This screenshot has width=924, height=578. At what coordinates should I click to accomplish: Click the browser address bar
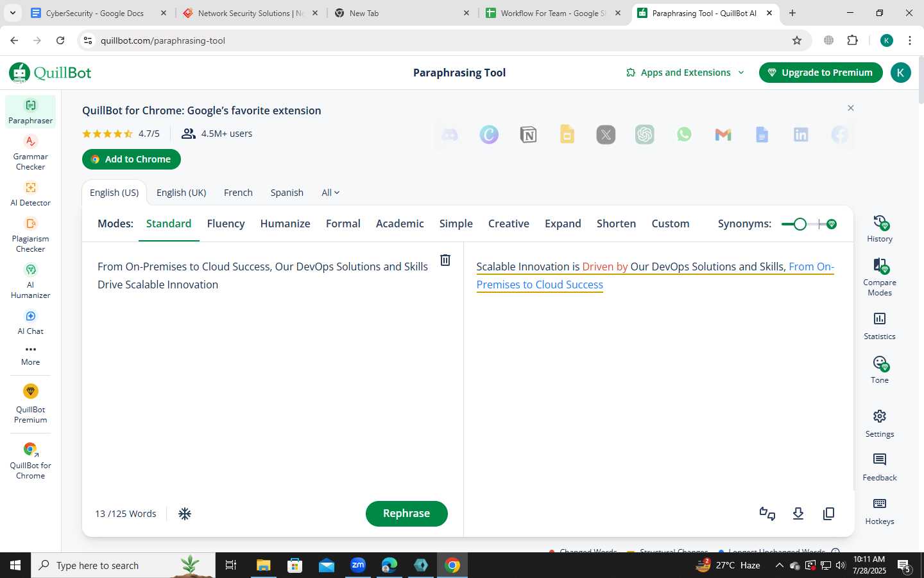(443, 40)
